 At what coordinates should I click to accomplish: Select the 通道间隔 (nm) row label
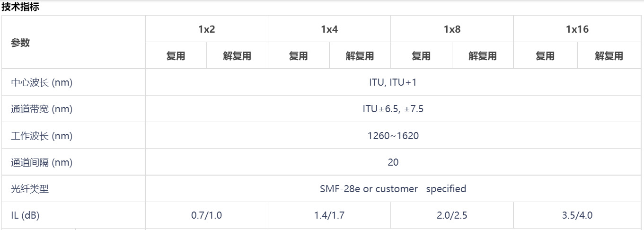pos(42,163)
